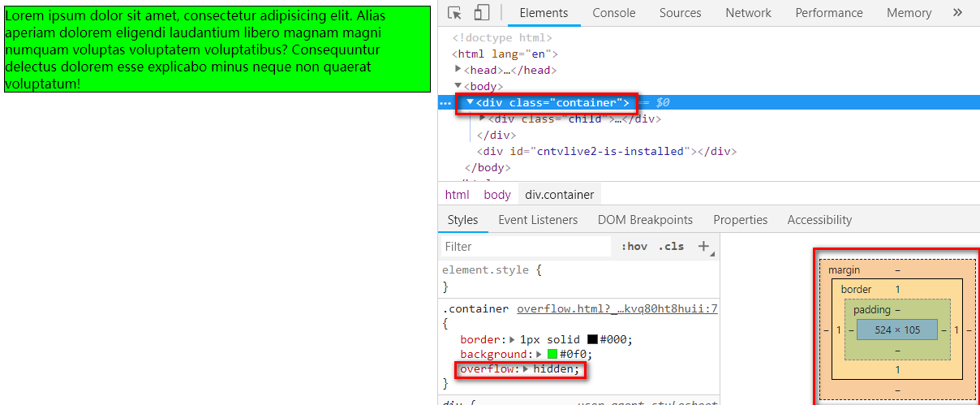Expand the overflow shorthand property

pyautogui.click(x=526, y=369)
